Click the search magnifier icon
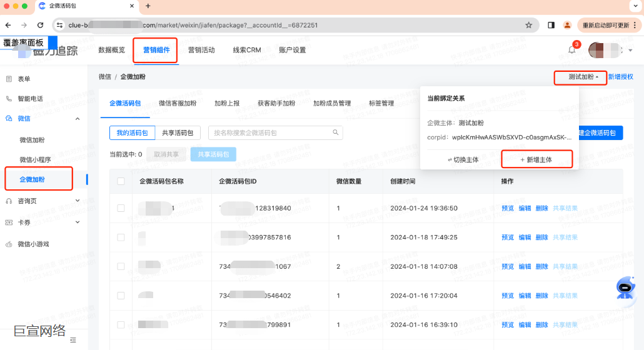 coord(336,132)
